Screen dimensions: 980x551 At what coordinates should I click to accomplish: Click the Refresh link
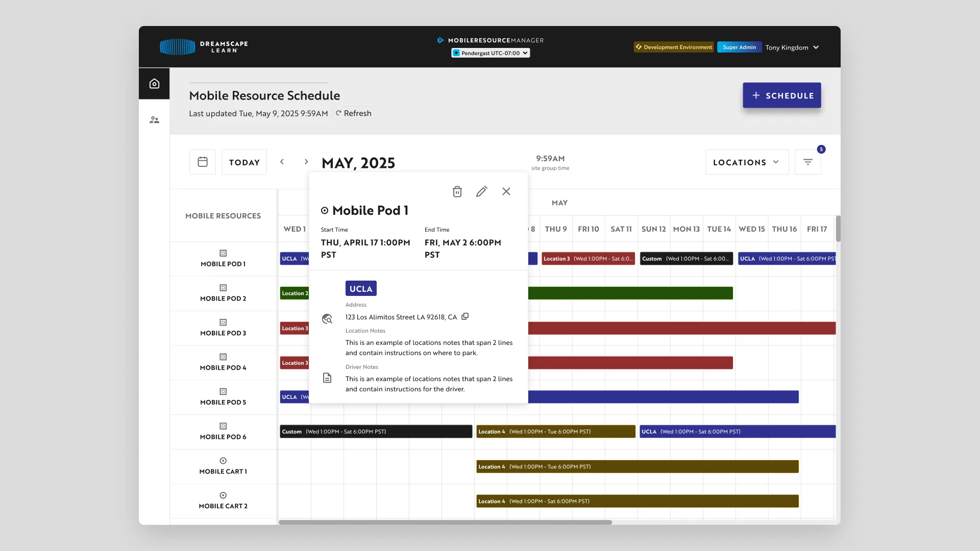coord(353,113)
